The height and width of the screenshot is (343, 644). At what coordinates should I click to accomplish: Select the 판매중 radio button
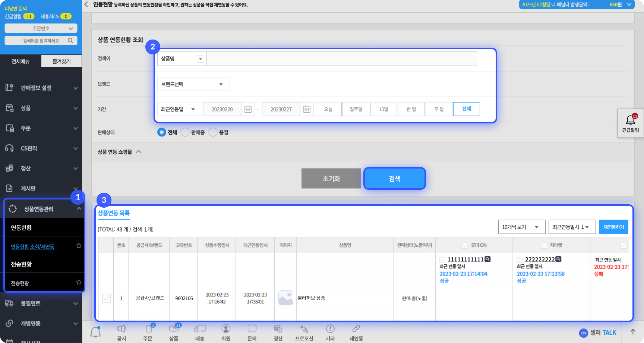pyautogui.click(x=185, y=132)
